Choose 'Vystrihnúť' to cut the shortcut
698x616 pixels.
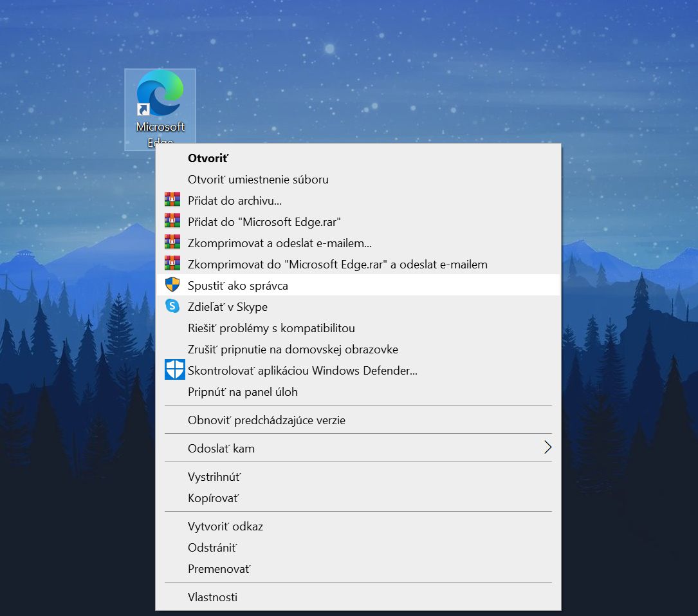pos(358,477)
